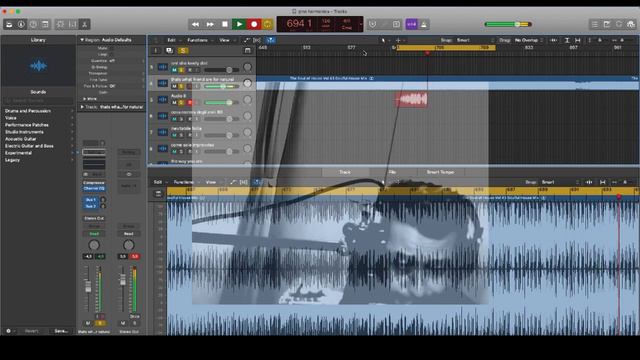640x360 pixels.
Task: Open the Editors scissors button
Action: coord(84,24)
